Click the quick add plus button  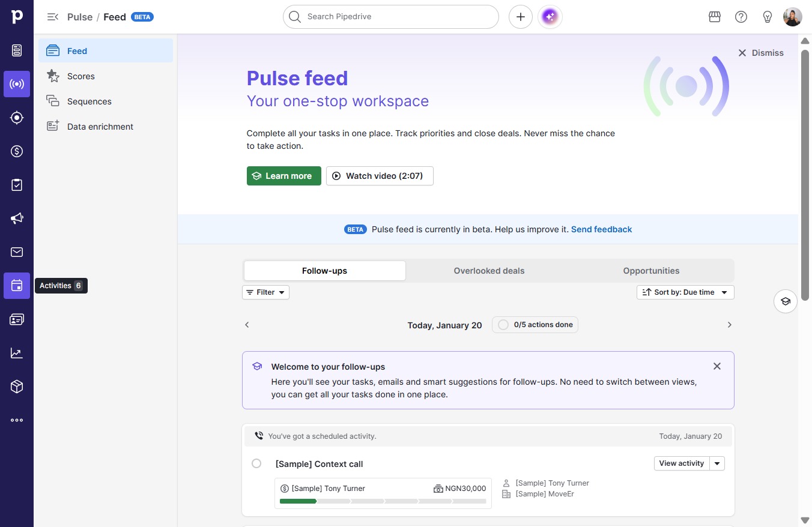pos(521,17)
